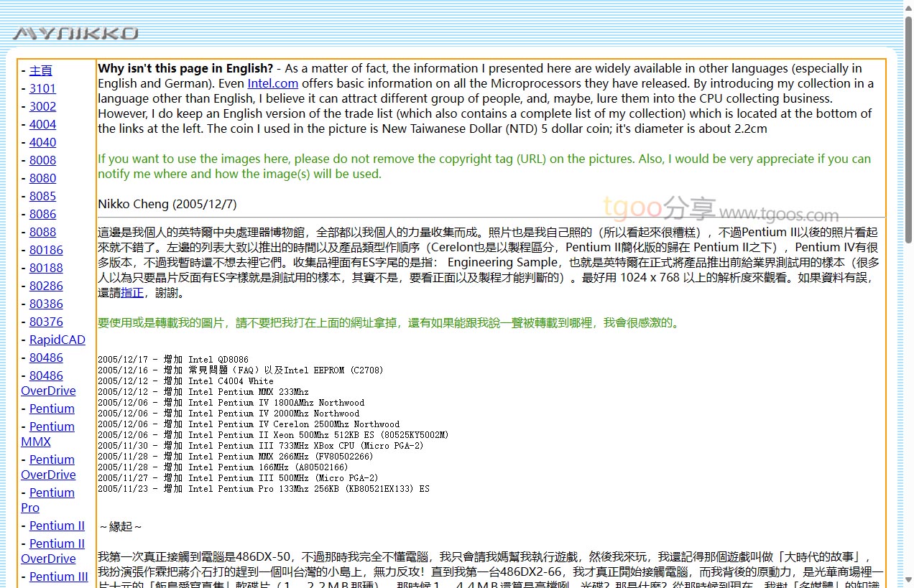914x588 pixels.
Task: Open the 80286 sidebar entry
Action: pos(46,286)
